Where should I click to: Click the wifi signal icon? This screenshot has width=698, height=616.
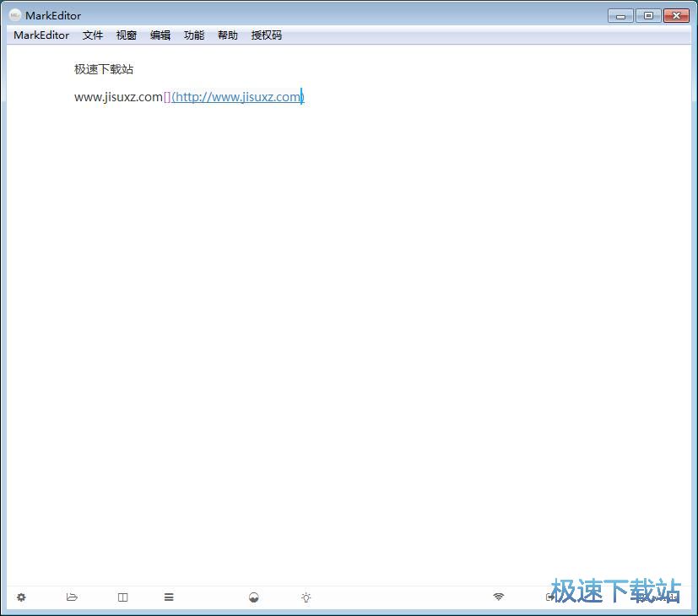[499, 597]
